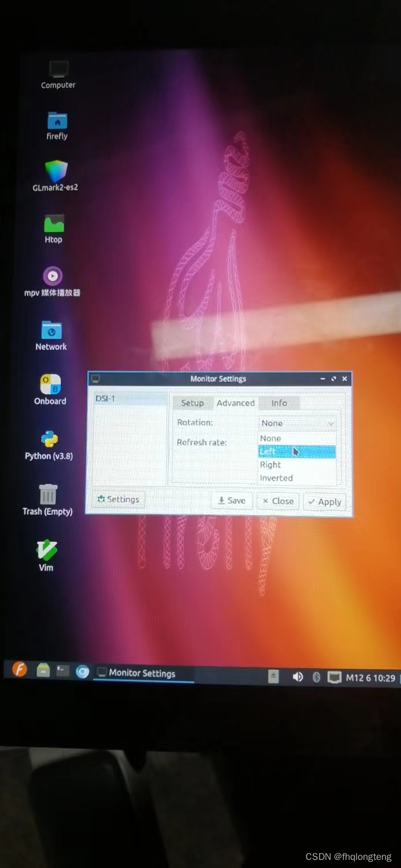Screen dimensions: 401x868
Task: Click the Settings button
Action: (118, 499)
